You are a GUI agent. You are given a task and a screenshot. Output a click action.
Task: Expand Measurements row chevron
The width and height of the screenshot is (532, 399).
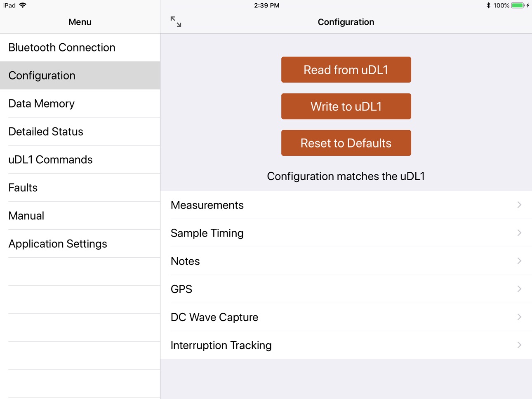[520, 205]
